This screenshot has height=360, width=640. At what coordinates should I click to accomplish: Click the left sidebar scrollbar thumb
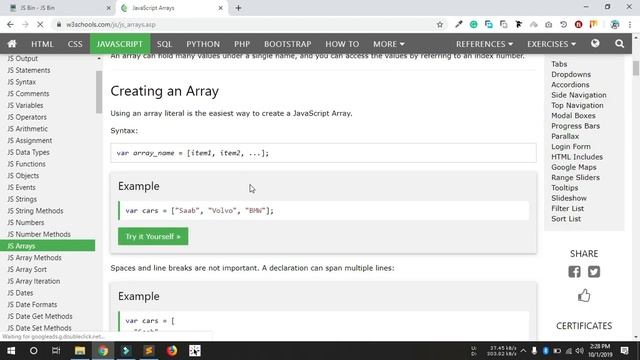pos(99,92)
